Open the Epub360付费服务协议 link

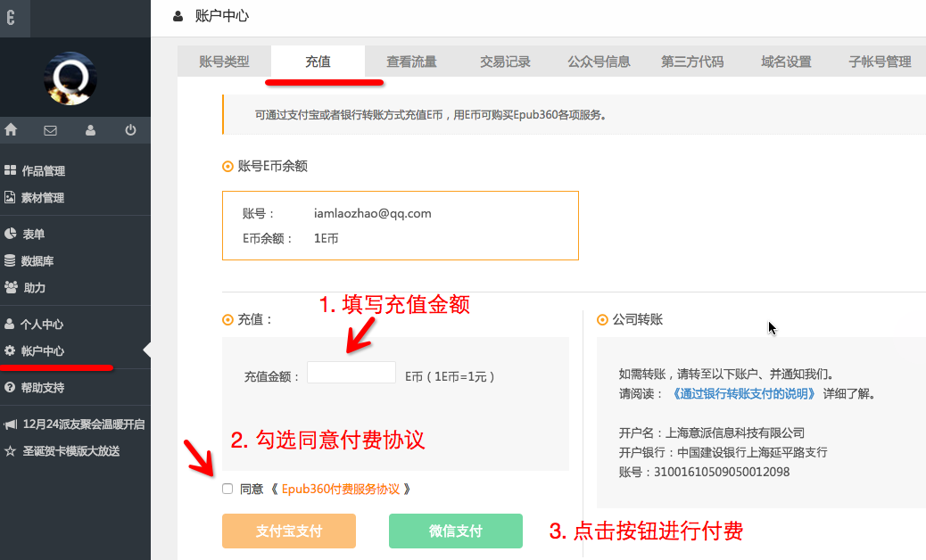(x=342, y=489)
